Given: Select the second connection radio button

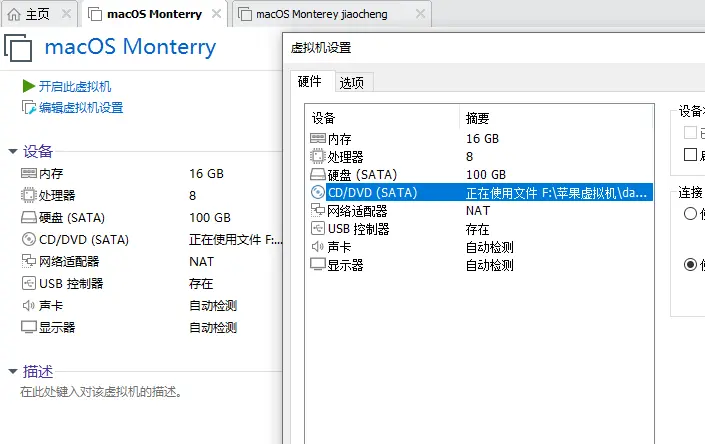Looking at the screenshot, I should pyautogui.click(x=690, y=265).
